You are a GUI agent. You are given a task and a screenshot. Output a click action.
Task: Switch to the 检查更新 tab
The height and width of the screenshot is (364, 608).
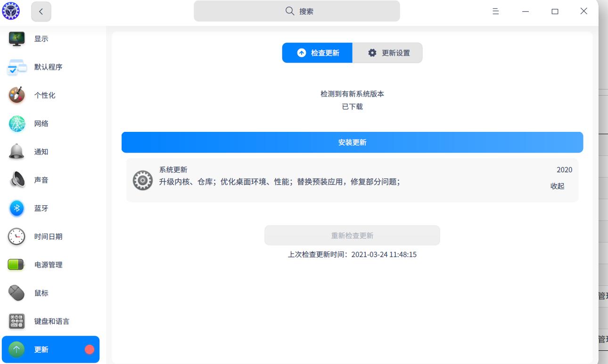click(317, 53)
